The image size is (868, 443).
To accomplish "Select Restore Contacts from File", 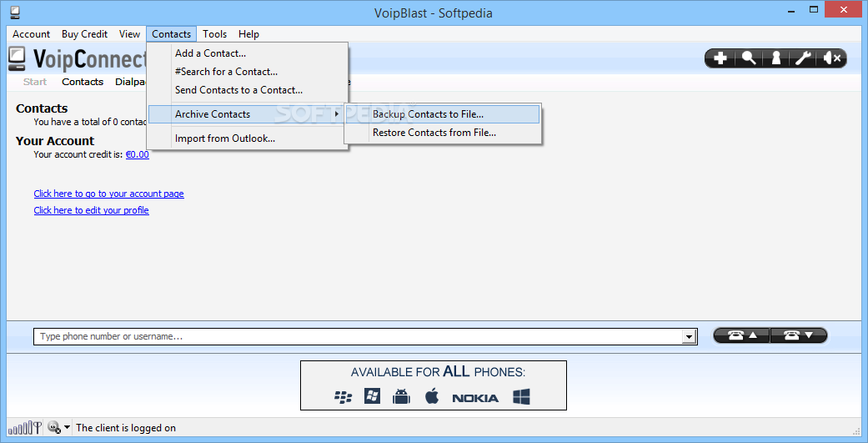I will point(442,133).
